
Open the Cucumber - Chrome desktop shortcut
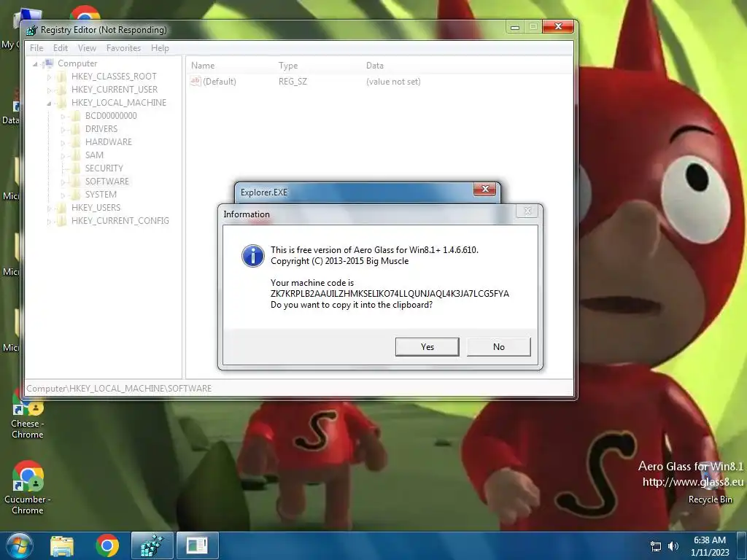(28, 488)
